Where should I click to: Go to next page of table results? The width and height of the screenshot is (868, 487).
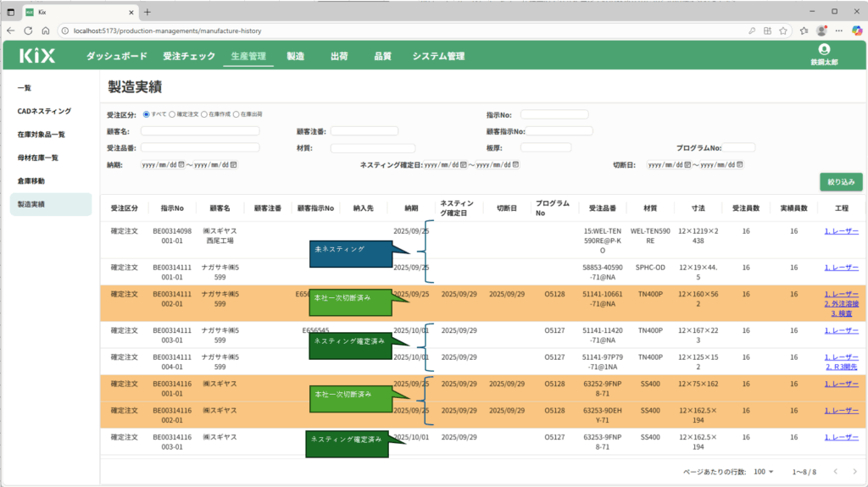(x=855, y=471)
